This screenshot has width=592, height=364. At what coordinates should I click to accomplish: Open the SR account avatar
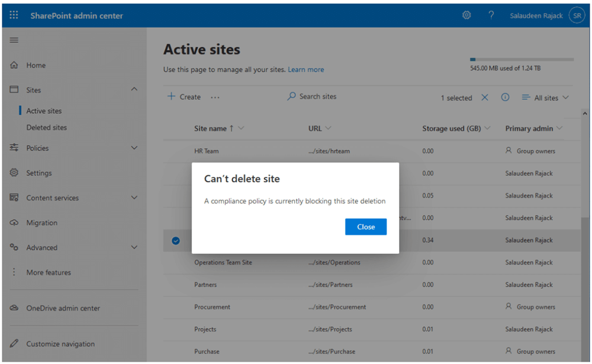[x=577, y=15]
